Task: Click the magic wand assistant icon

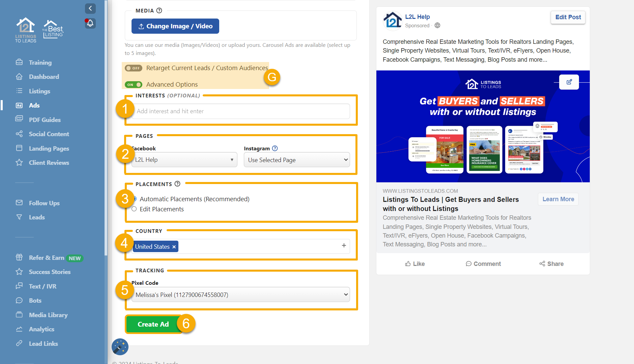Action: (x=120, y=346)
